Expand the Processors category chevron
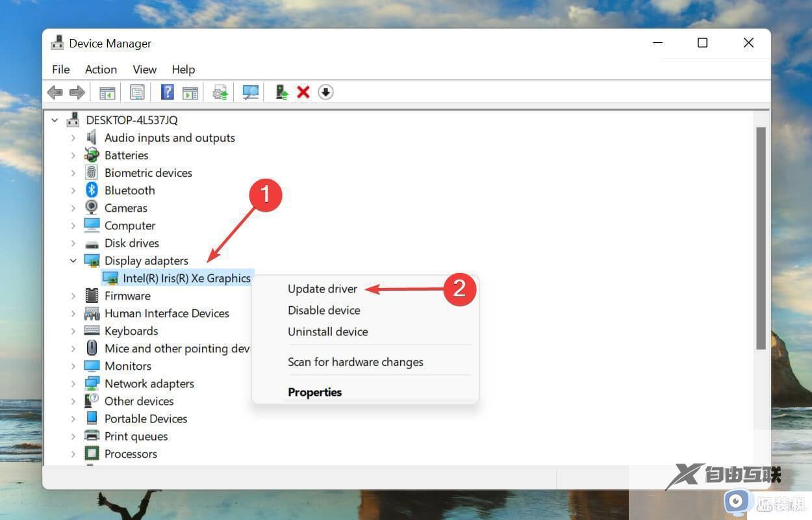The image size is (812, 520). [x=73, y=454]
